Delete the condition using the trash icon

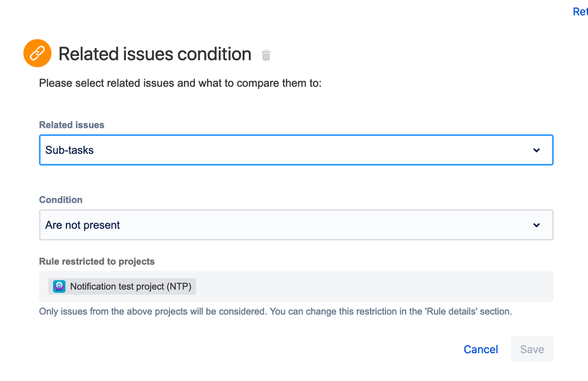pos(265,55)
